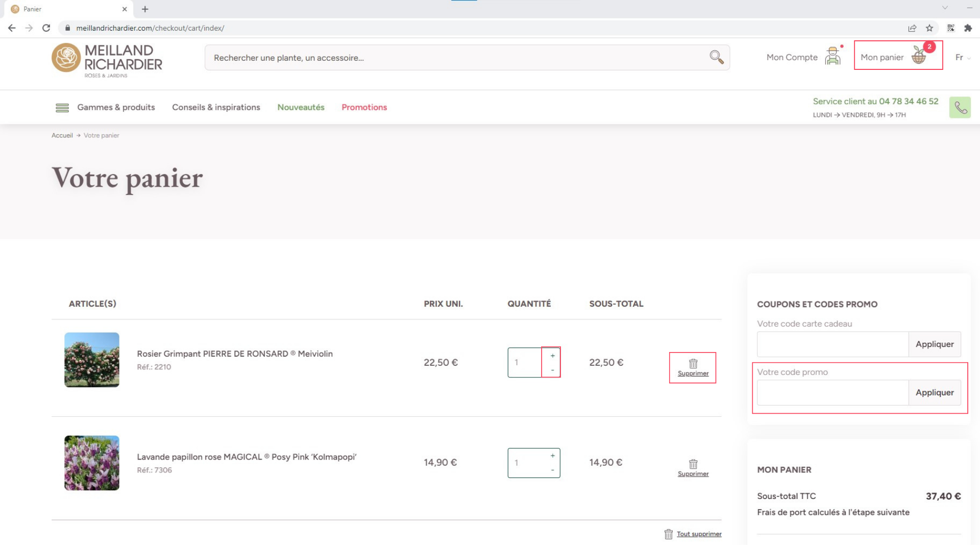This screenshot has height=551, width=980.
Task: Open the Fr language dropdown
Action: tap(963, 57)
